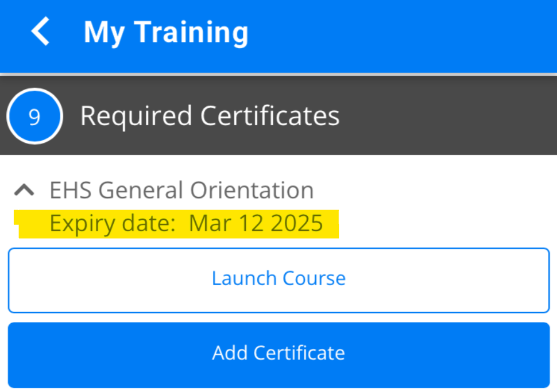The width and height of the screenshot is (557, 392).
Task: Toggle the upward caret beside EHS General Orientation
Action: click(24, 191)
